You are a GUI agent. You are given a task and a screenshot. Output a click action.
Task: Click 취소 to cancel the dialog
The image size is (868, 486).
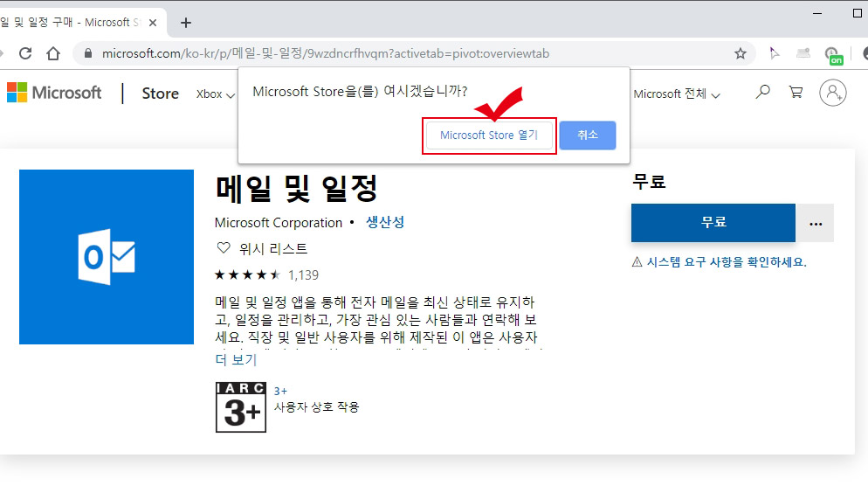pos(588,135)
